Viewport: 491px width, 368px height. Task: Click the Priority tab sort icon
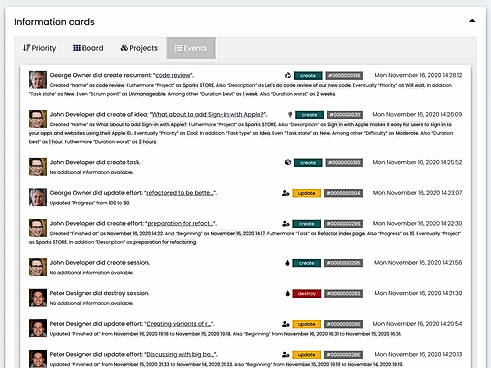point(26,48)
